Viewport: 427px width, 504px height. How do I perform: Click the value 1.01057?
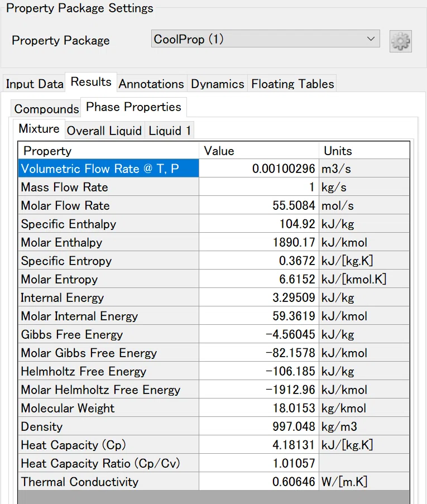tap(259, 463)
